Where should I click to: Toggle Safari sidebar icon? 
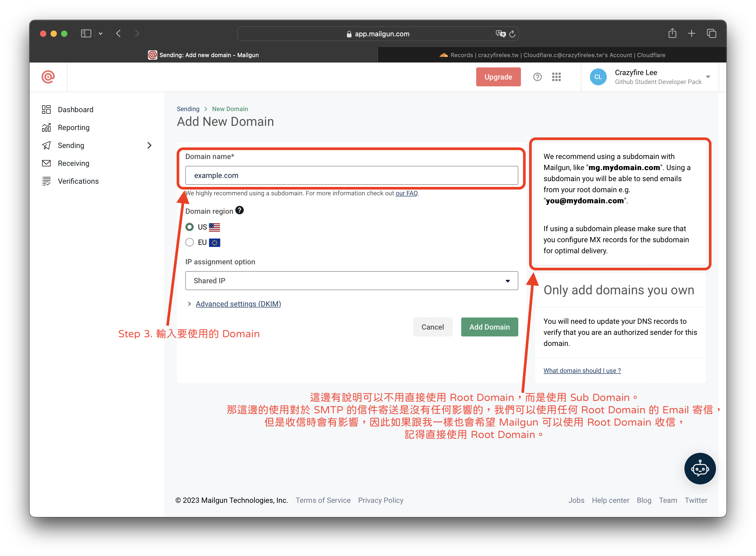[x=86, y=33]
